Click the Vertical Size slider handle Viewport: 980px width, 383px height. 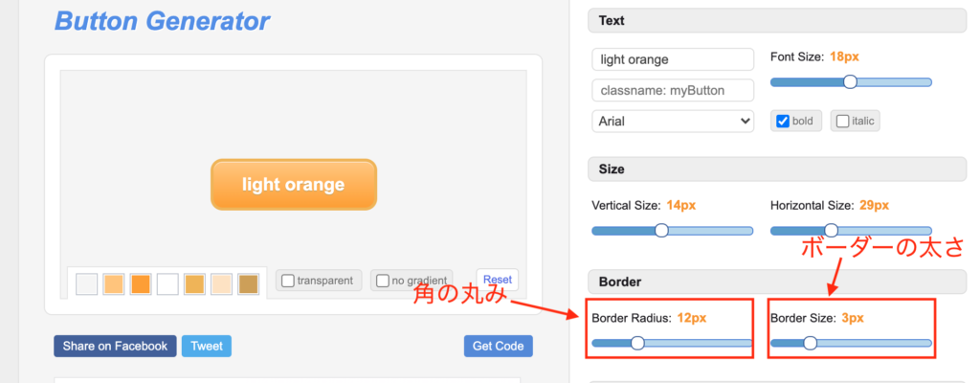(661, 231)
